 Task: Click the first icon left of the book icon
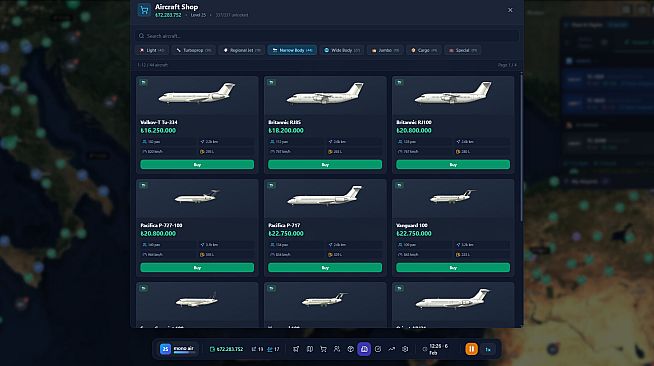pyautogui.click(x=296, y=349)
